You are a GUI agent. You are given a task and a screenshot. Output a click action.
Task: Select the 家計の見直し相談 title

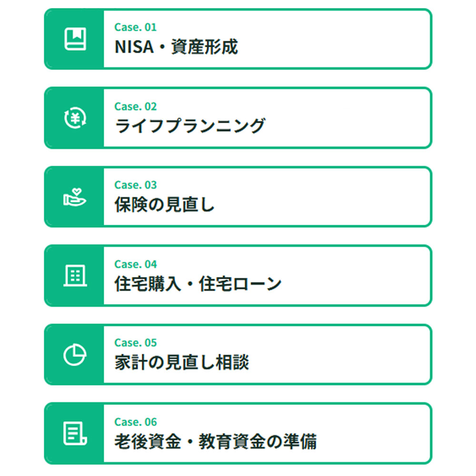[x=181, y=362]
